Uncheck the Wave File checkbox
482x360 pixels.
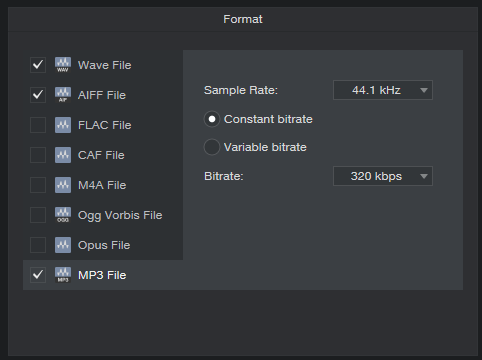point(38,65)
